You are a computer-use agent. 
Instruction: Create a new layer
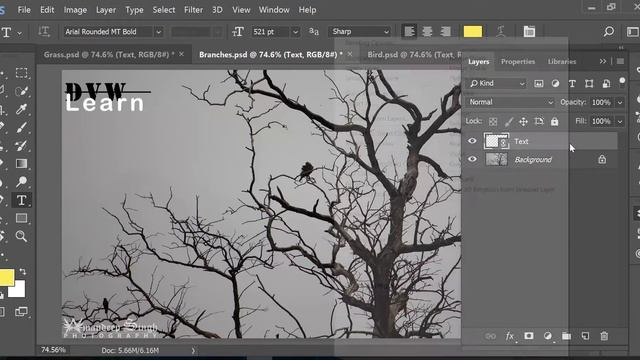585,336
